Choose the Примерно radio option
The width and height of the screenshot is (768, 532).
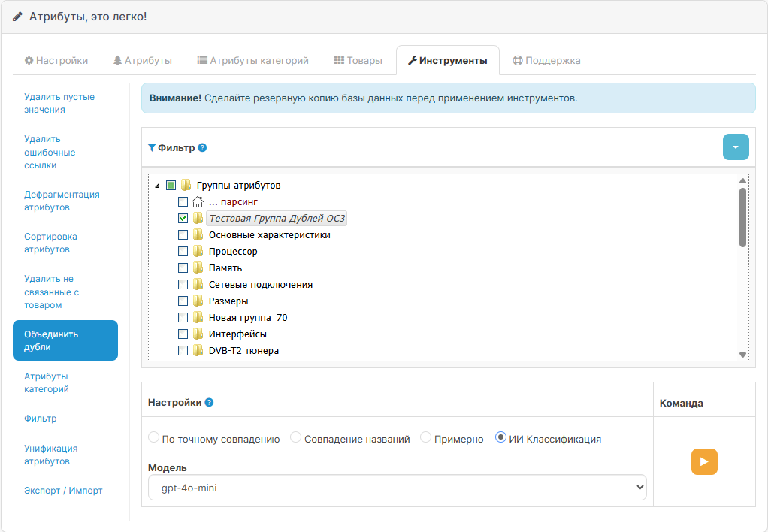point(426,438)
